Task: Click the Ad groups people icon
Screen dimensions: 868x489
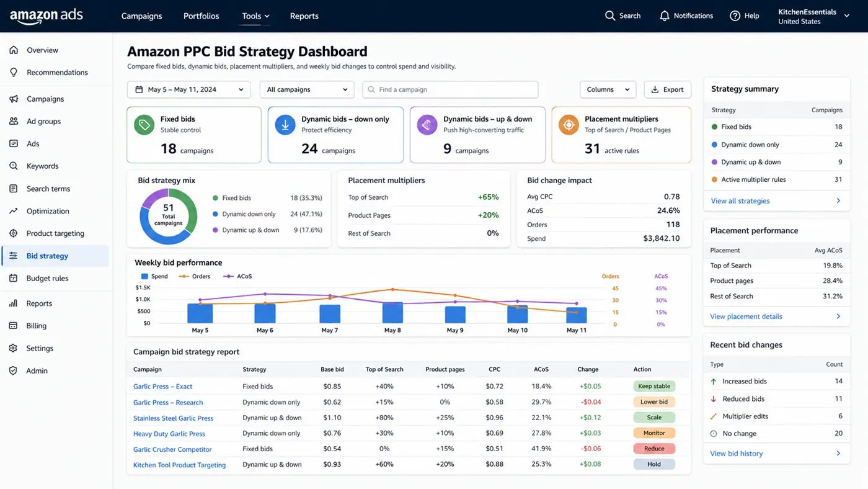Action: pos(14,121)
